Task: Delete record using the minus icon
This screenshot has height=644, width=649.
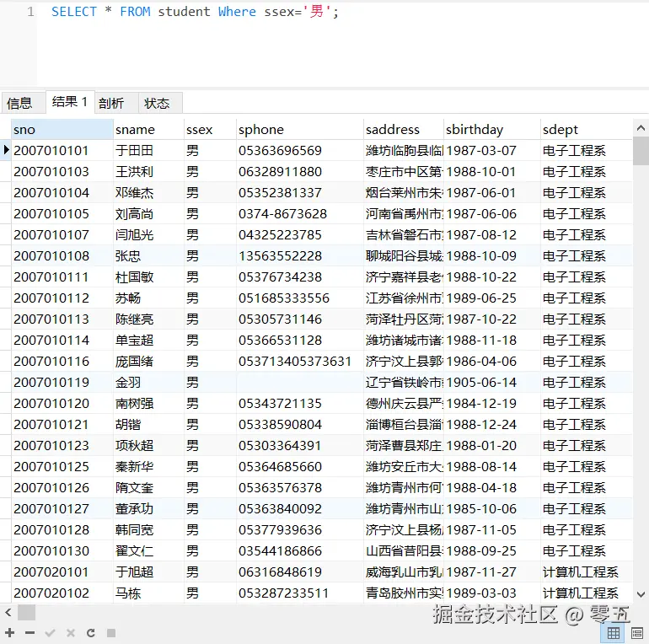Action: coord(29,632)
